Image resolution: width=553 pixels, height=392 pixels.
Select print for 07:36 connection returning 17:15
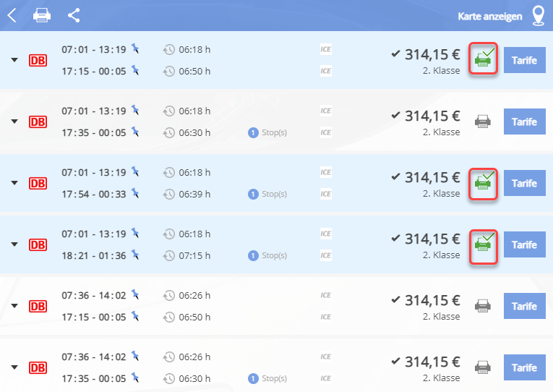point(483,306)
